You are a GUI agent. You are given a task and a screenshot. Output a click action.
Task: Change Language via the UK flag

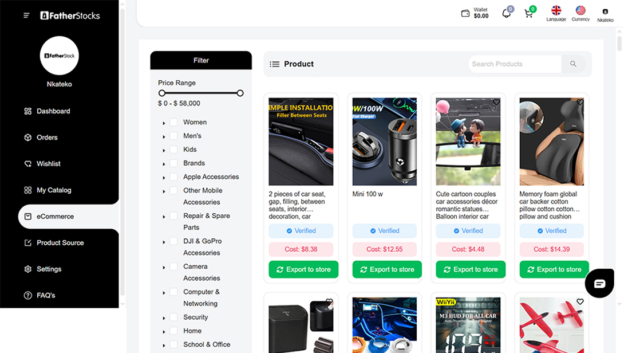click(556, 10)
